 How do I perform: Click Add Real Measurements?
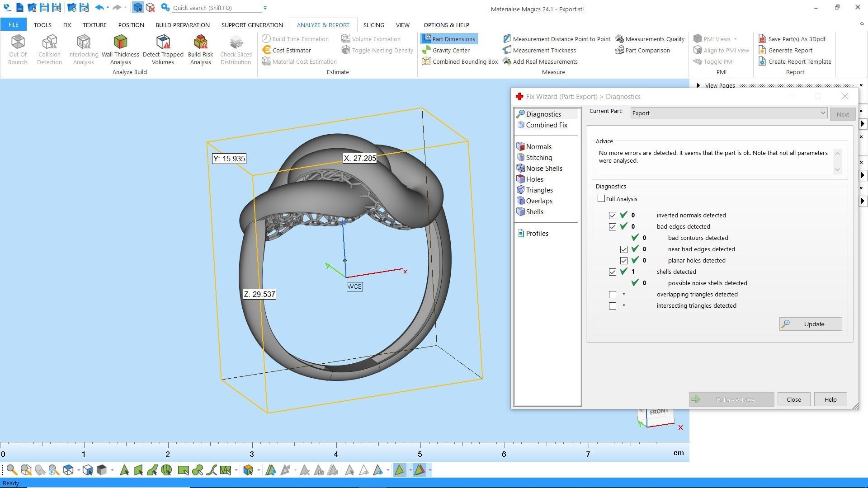coord(540,61)
